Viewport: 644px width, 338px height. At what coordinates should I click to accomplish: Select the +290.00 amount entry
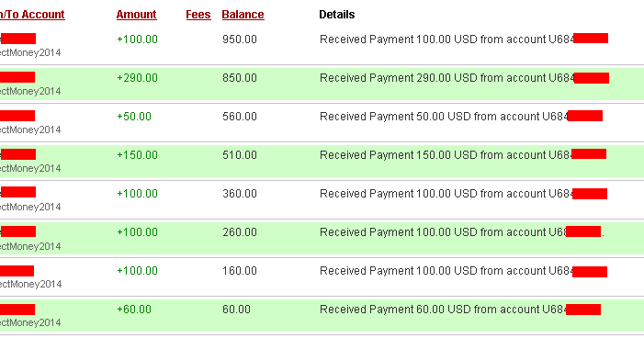click(137, 78)
